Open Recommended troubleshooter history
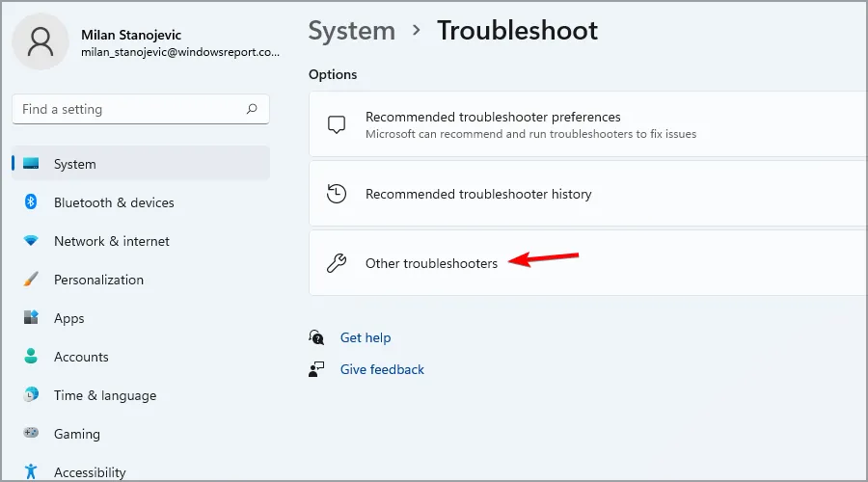This screenshot has width=868, height=482. click(x=478, y=194)
